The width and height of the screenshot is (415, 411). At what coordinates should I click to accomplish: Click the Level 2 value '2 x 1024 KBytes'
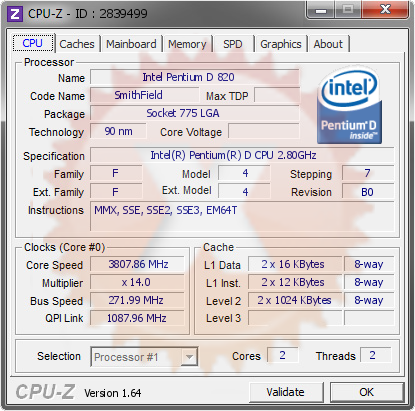pyautogui.click(x=295, y=300)
